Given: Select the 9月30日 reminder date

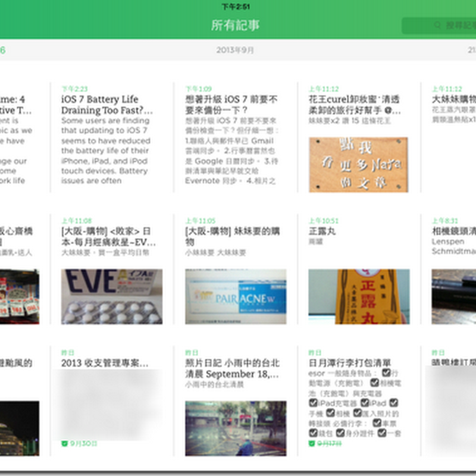Looking at the screenshot, I should 83,443.
